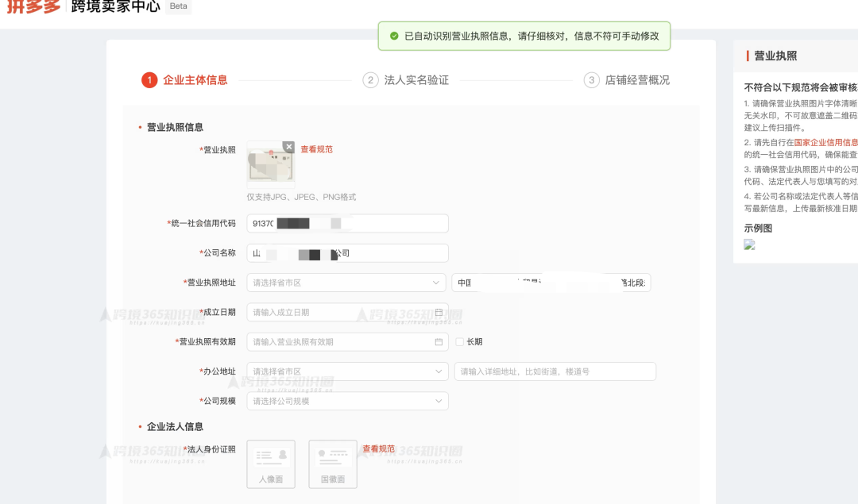Click the green checkmark in the notification banner

coord(395,35)
